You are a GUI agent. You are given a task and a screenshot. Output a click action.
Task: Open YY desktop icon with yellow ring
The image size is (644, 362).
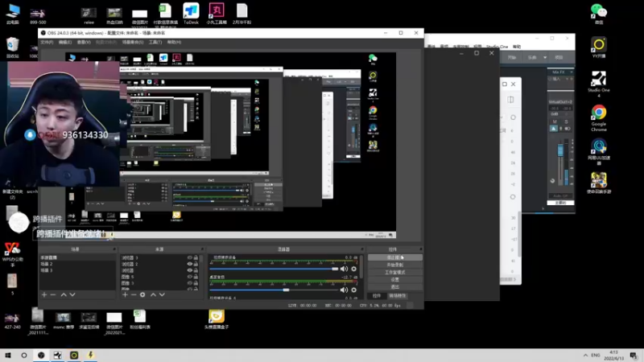[599, 47]
